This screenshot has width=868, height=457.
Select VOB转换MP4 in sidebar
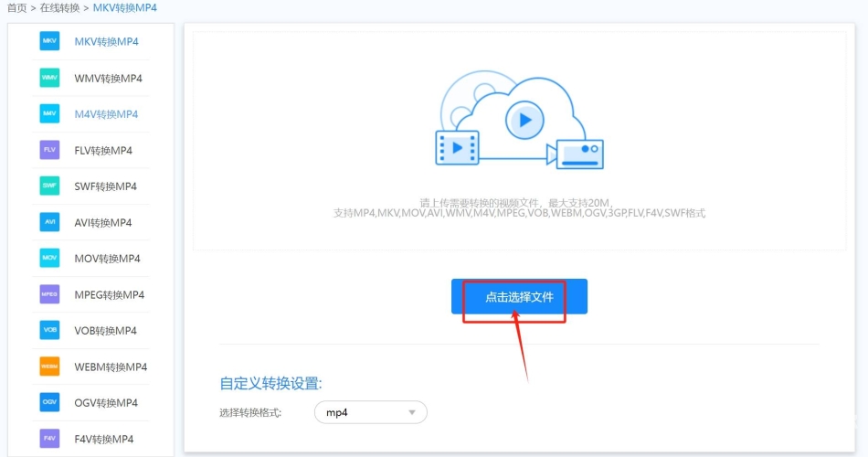coord(105,331)
